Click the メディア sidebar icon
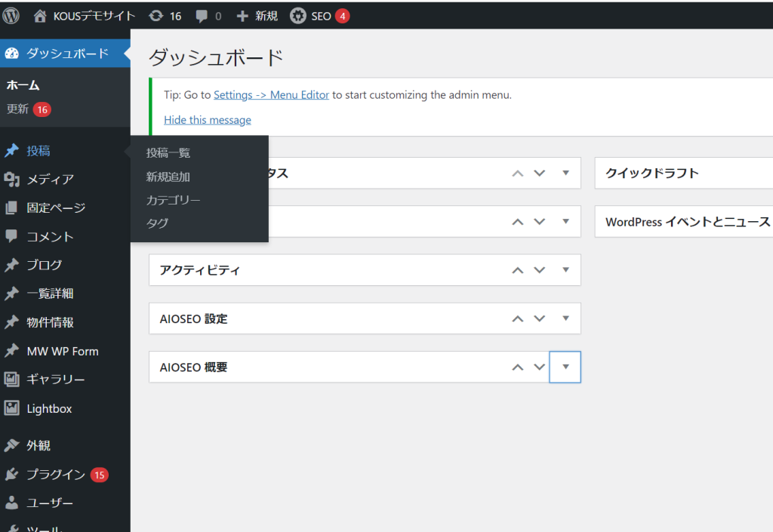The width and height of the screenshot is (773, 532). click(x=11, y=180)
